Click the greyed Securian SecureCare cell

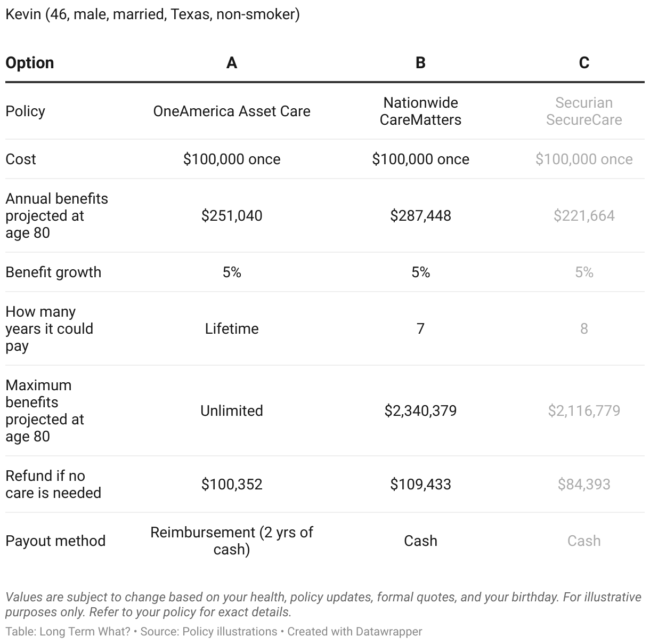pos(584,111)
